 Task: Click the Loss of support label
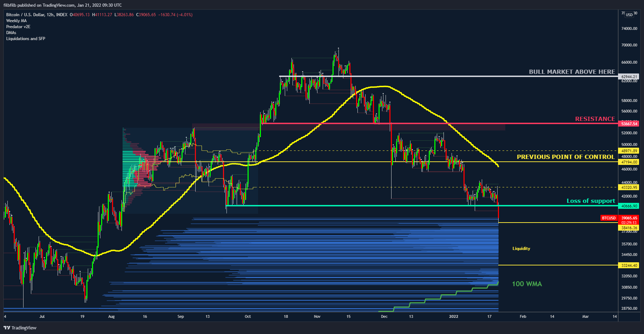tap(591, 201)
